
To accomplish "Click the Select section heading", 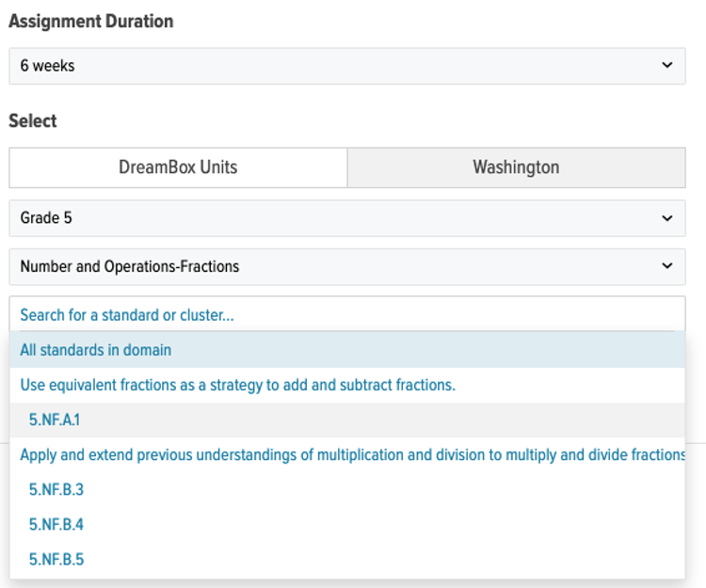I will click(33, 121).
